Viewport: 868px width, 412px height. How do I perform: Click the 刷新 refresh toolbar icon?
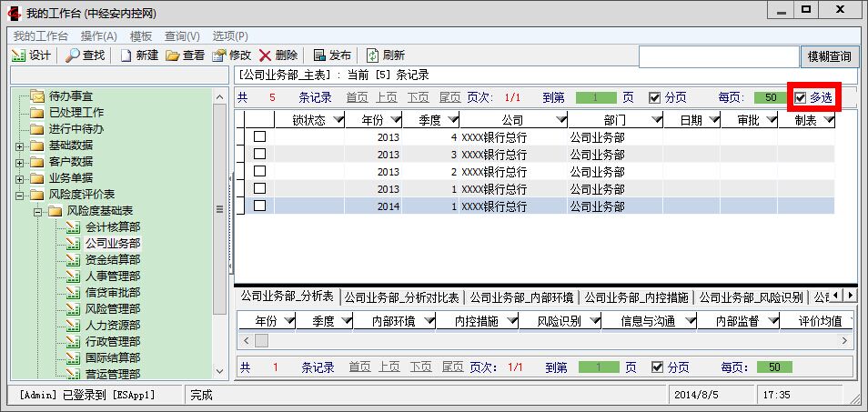point(373,55)
